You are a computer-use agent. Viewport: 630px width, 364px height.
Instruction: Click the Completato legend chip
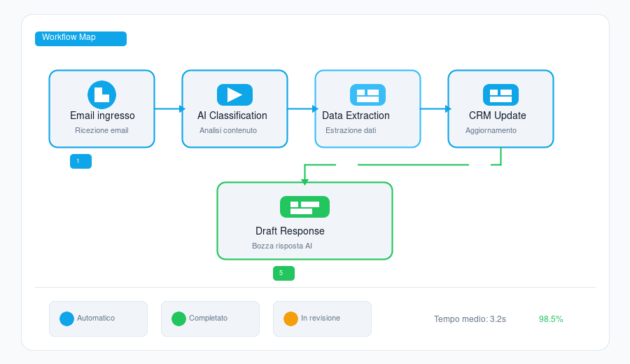click(210, 318)
